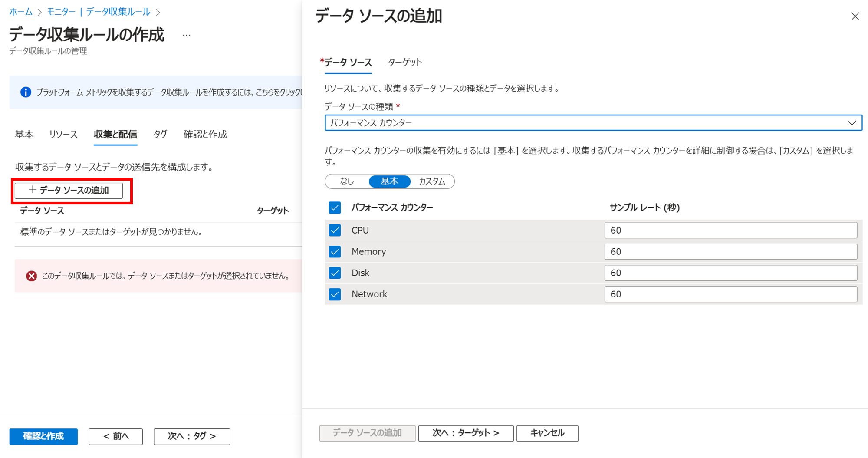Screen dimensions: 868x458
Task: Toggle the header パフォーマンス カウンター select-all checkbox
Action: pos(335,208)
